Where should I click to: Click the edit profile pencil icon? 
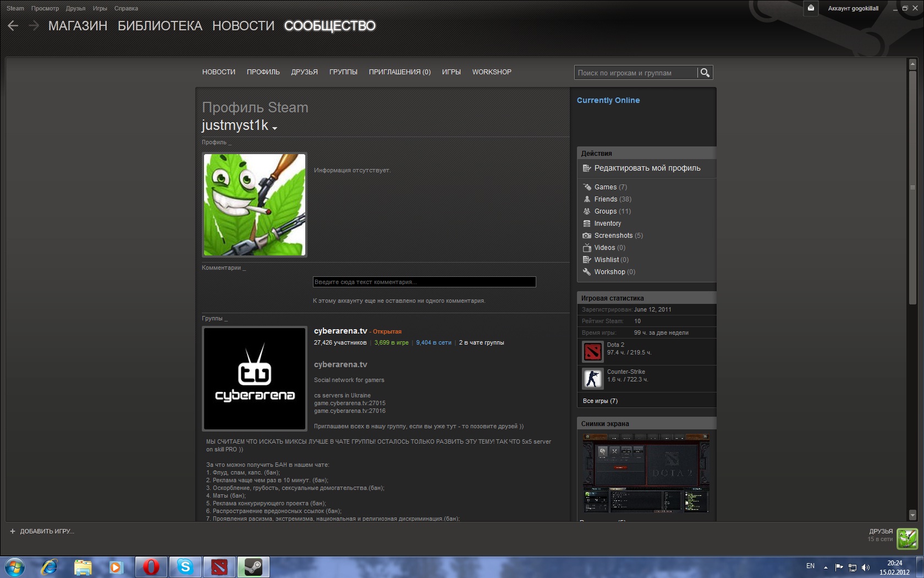(x=587, y=168)
